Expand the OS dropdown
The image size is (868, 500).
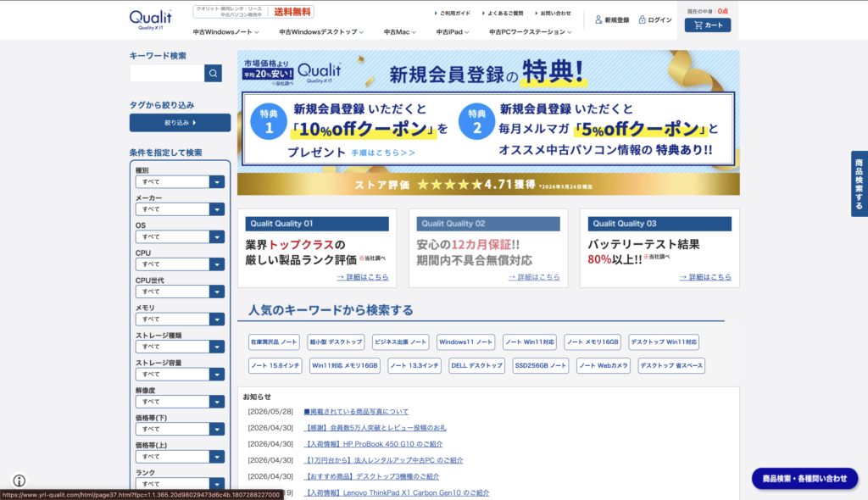point(180,237)
